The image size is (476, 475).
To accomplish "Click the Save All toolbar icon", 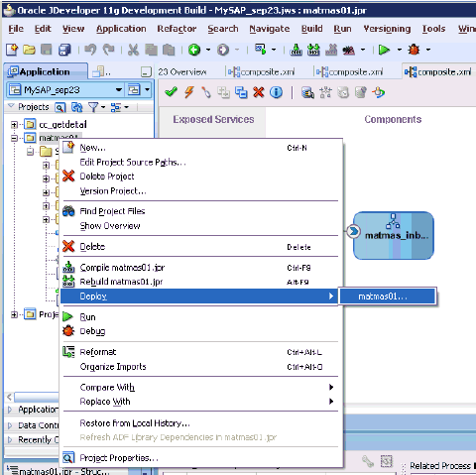I will point(64,50).
